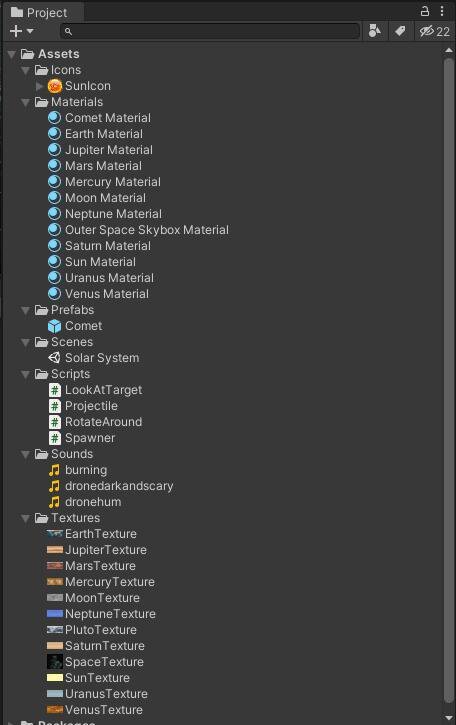This screenshot has height=725, width=456.
Task: Collapse the Textures folder
Action: pyautogui.click(x=26, y=518)
